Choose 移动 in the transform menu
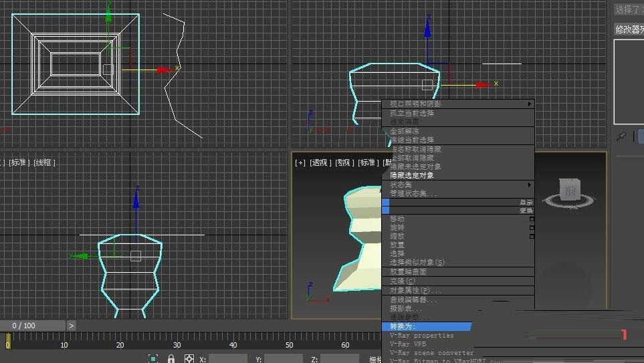 click(397, 219)
